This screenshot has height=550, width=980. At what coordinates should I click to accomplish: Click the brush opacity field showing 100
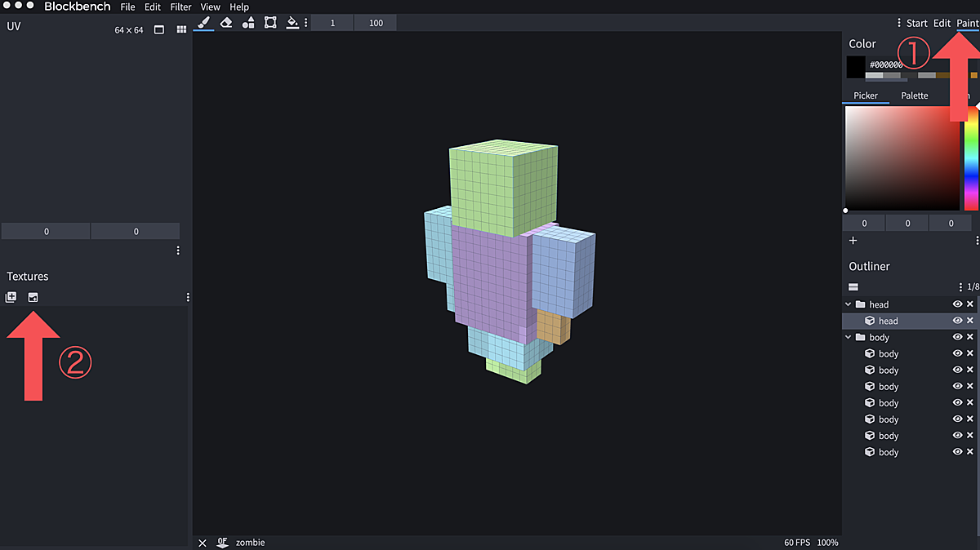pyautogui.click(x=376, y=23)
